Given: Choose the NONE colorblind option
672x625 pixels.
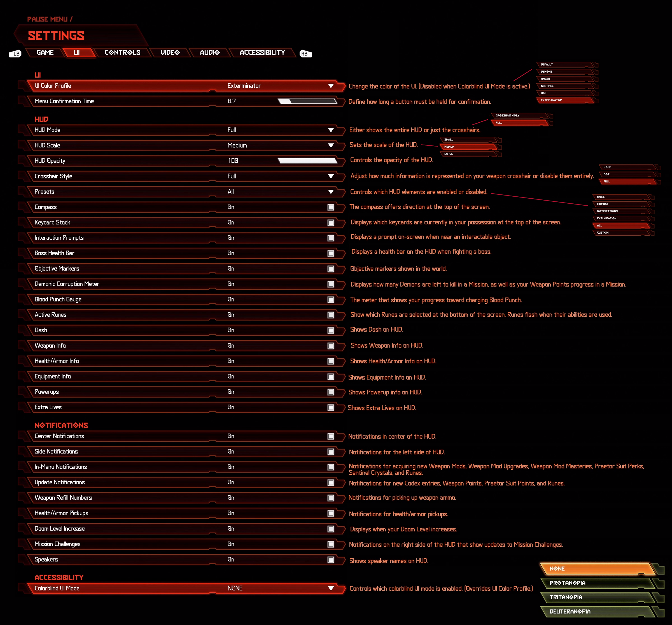Looking at the screenshot, I should point(598,569).
